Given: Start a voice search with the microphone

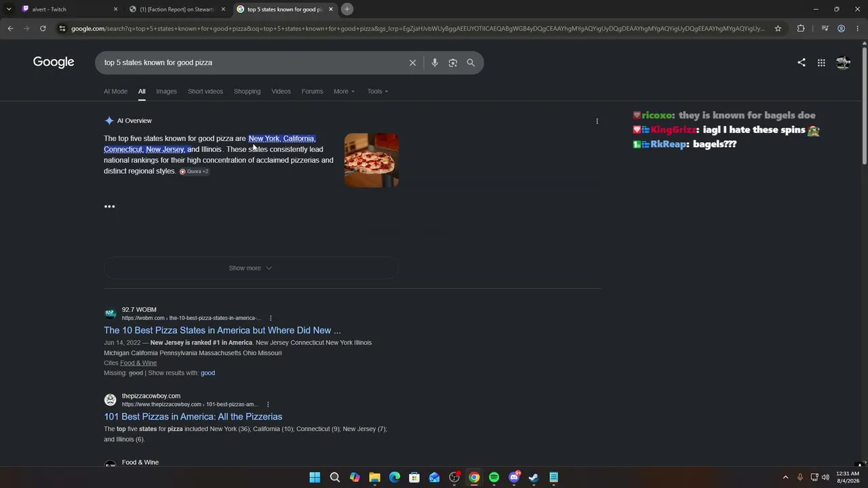Looking at the screenshot, I should tap(435, 62).
